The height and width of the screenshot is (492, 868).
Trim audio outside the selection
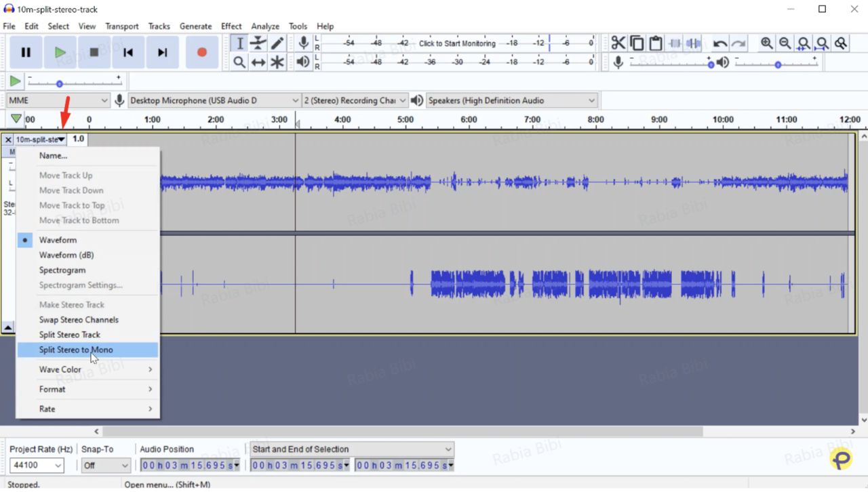[675, 43]
